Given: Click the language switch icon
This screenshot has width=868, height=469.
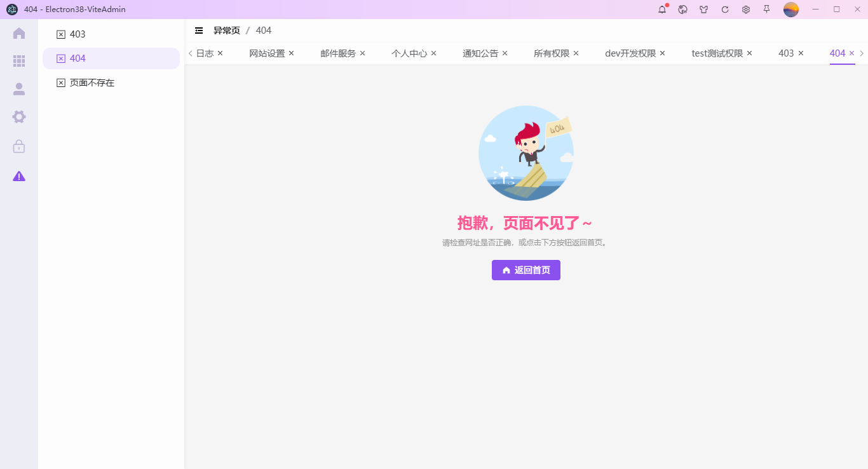Looking at the screenshot, I should click(x=683, y=10).
